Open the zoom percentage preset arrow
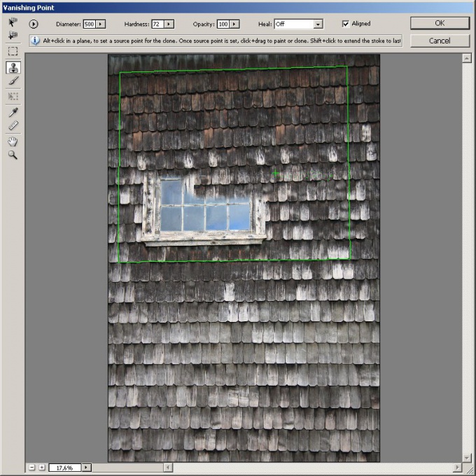The image size is (476, 476). (86, 468)
